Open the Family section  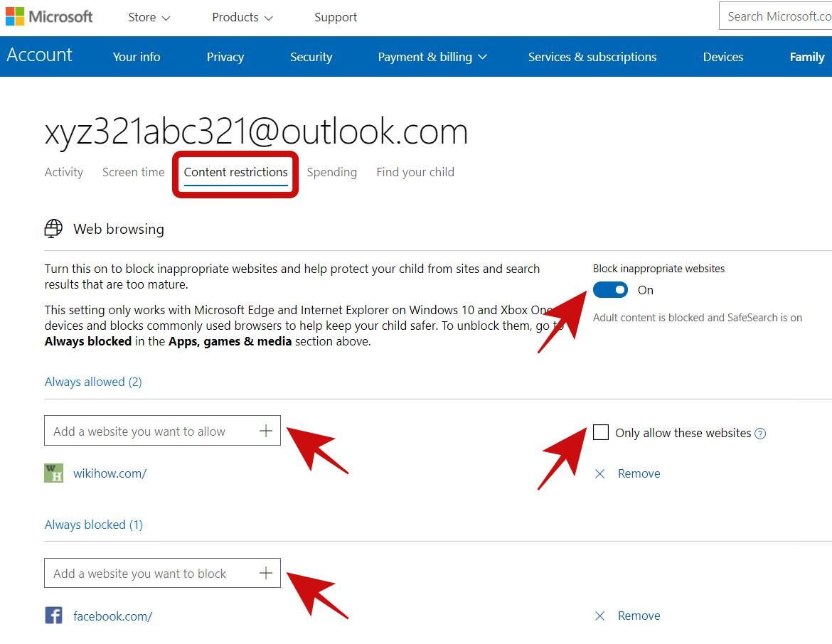click(807, 57)
